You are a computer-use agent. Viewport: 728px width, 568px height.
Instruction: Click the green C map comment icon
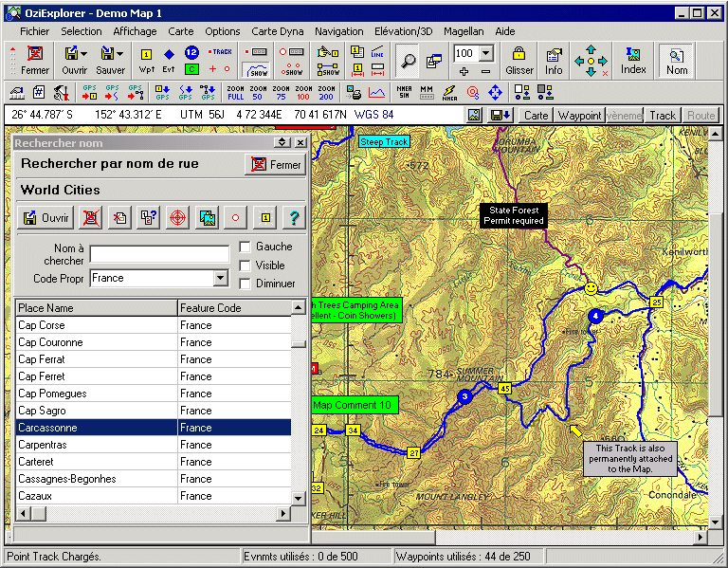click(191, 69)
